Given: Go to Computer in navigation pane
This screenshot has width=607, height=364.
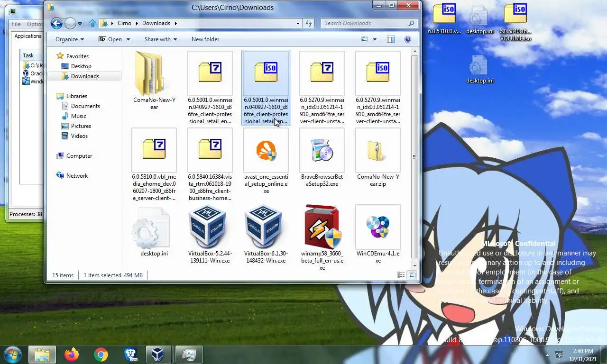Looking at the screenshot, I should click(79, 155).
